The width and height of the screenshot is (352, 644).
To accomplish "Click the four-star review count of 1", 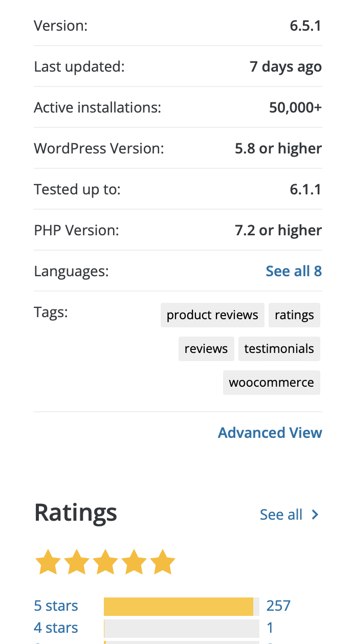I will 270,628.
